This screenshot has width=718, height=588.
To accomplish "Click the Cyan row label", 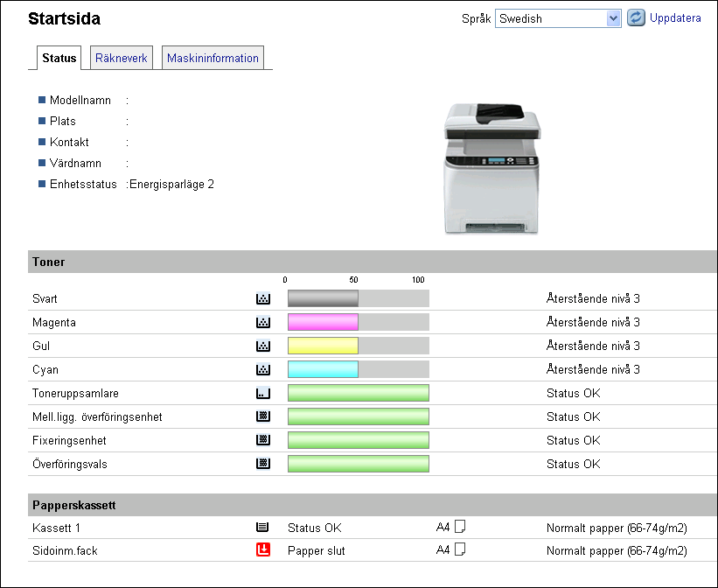I will pos(45,370).
